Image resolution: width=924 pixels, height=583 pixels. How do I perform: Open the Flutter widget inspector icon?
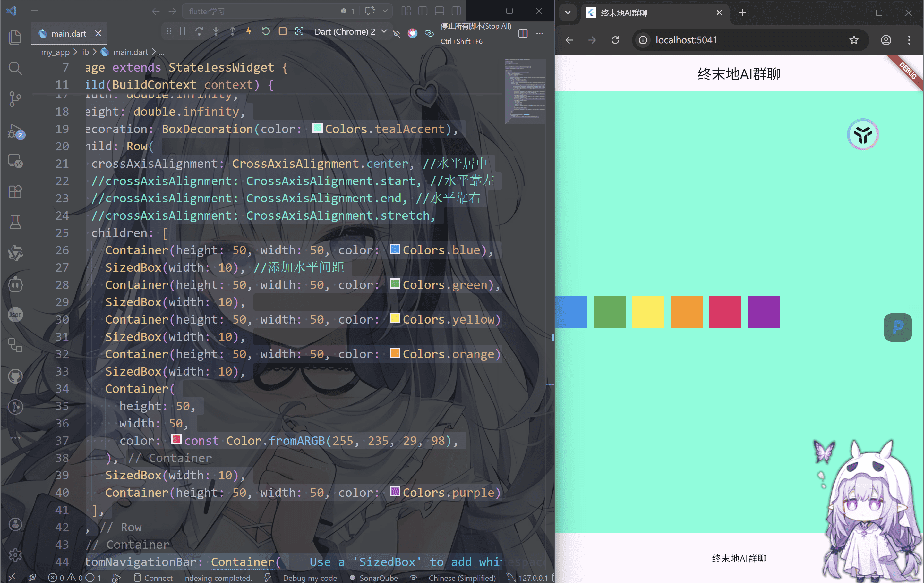(x=299, y=31)
